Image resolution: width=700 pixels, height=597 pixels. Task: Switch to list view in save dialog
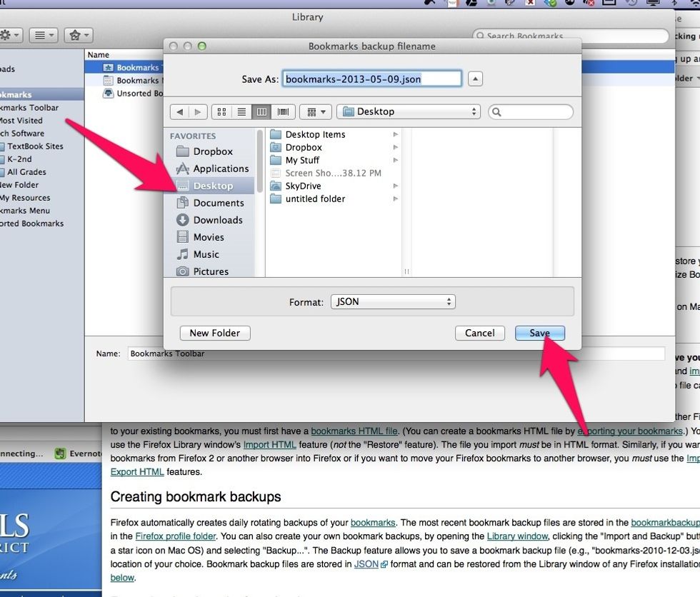click(x=241, y=112)
